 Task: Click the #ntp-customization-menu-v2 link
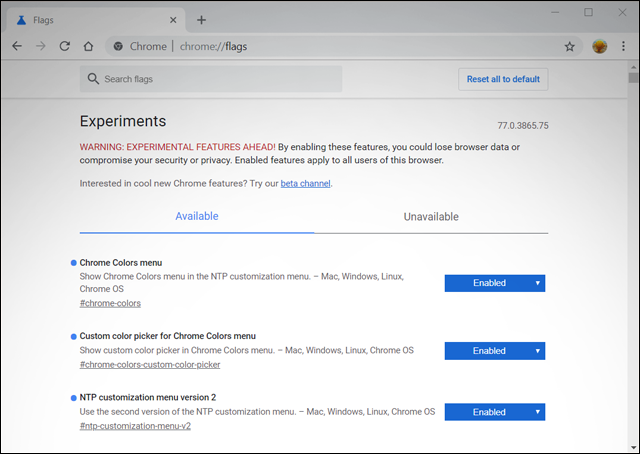[135, 426]
